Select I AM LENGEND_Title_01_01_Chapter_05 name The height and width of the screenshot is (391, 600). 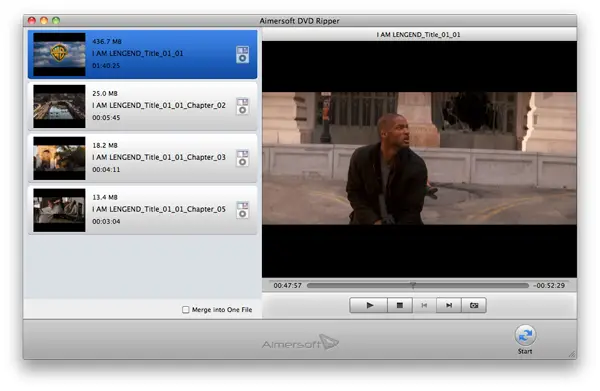point(159,209)
